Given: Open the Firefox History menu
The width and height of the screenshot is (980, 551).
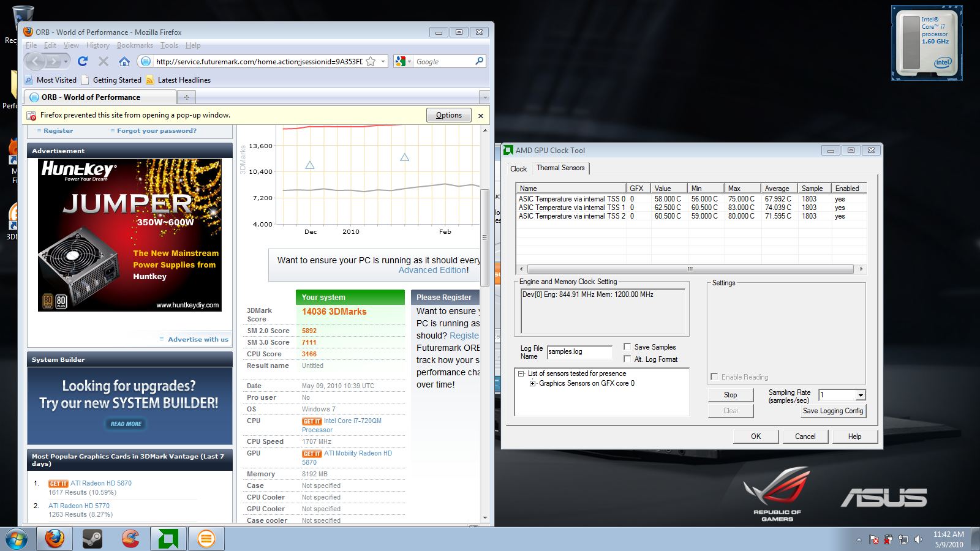Looking at the screenshot, I should [98, 45].
